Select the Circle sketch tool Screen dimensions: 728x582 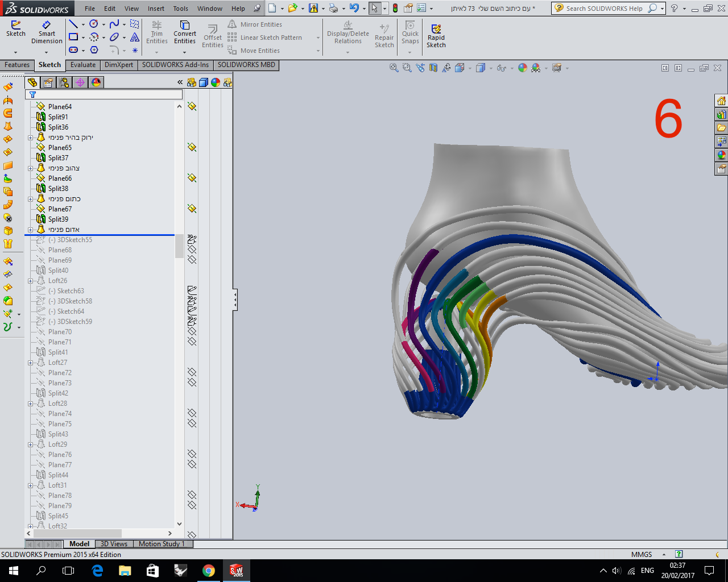[94, 24]
